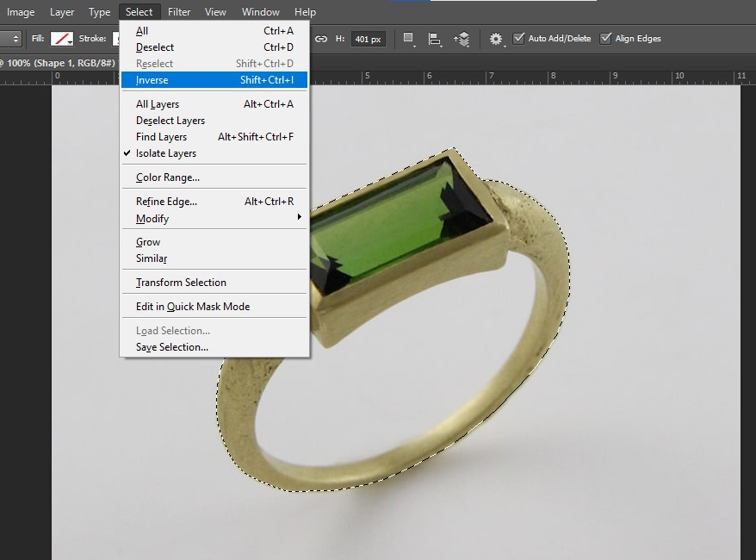756x560 pixels.
Task: Open the Fill color swatch
Action: click(x=62, y=39)
